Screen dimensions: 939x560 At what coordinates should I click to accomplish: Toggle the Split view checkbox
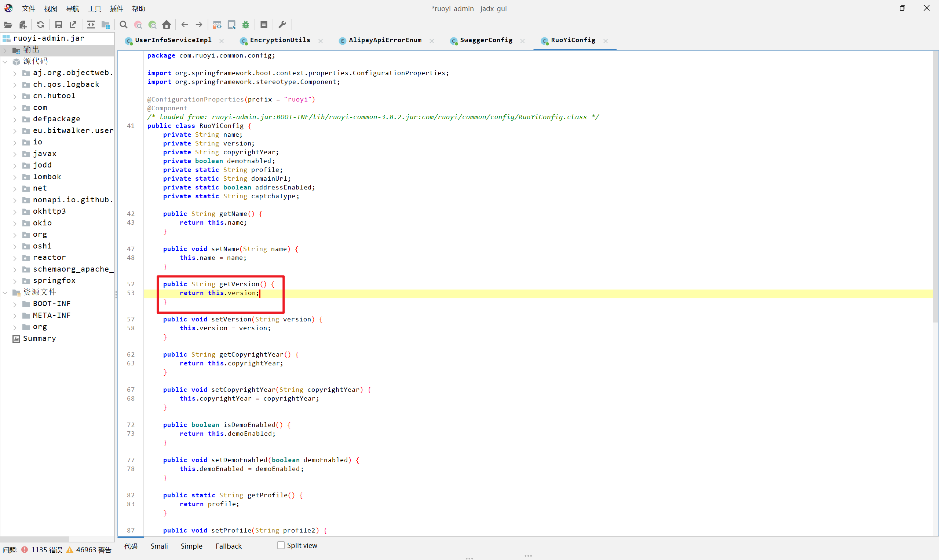[281, 545]
